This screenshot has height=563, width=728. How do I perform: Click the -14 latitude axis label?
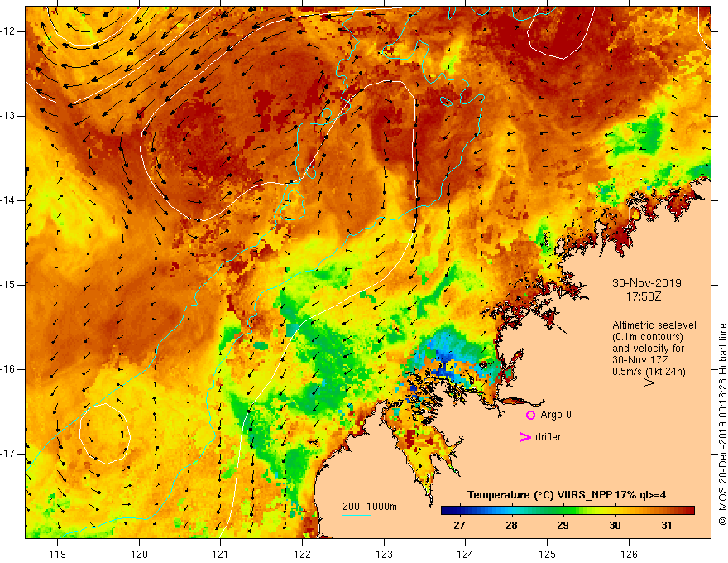point(7,200)
